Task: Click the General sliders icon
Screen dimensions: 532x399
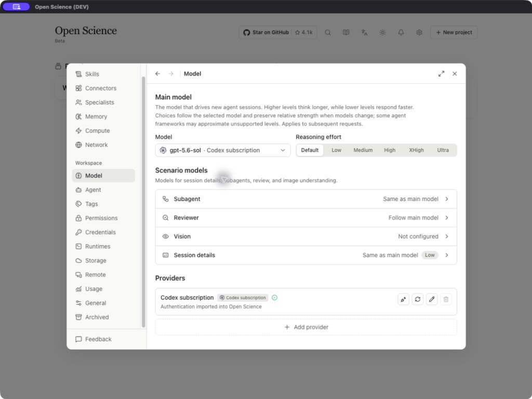Action: click(79, 303)
